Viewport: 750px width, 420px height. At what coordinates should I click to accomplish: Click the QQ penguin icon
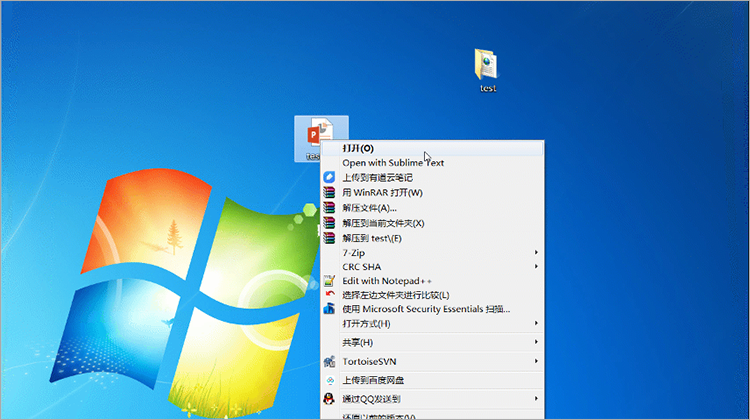(329, 398)
